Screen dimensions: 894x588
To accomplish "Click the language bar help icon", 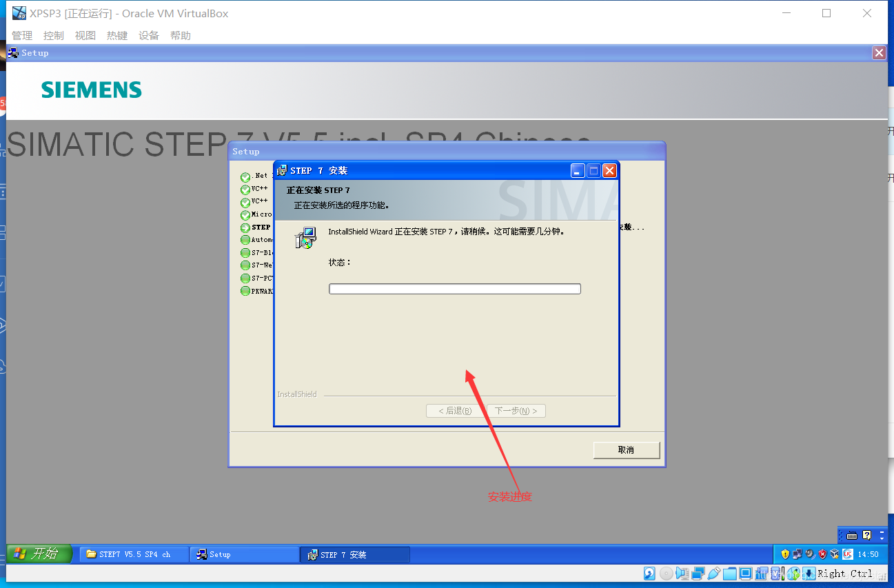I will click(x=866, y=535).
